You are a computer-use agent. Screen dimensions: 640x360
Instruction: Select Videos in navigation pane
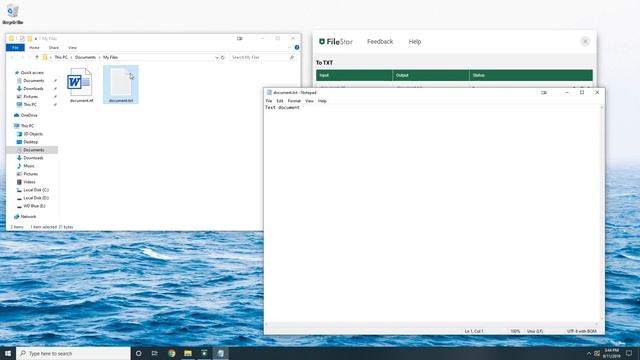[x=29, y=182]
